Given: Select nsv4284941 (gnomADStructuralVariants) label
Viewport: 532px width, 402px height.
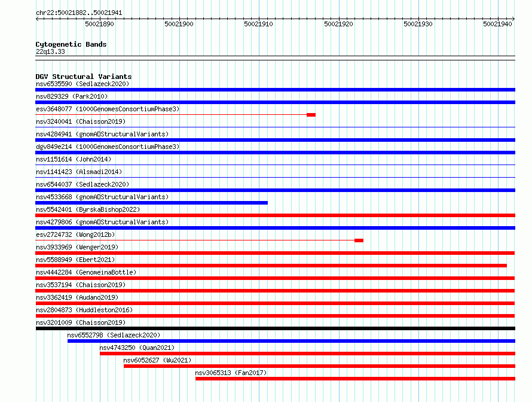Looking at the screenshot, I should 102,134.
